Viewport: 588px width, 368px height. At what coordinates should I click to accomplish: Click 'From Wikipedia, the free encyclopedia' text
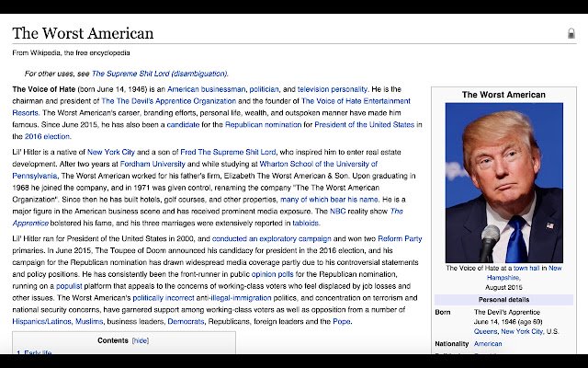point(72,53)
